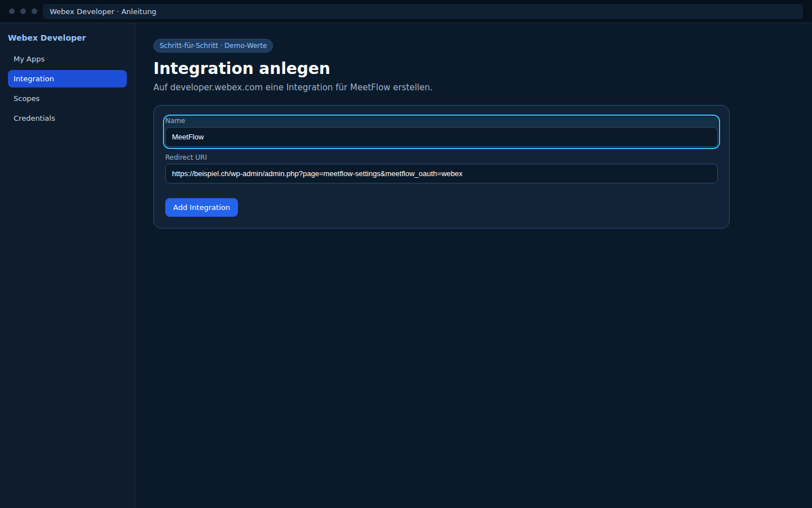This screenshot has width=812, height=508.
Task: Click the Webex Developer · Anleitung title bar text
Action: 103,11
